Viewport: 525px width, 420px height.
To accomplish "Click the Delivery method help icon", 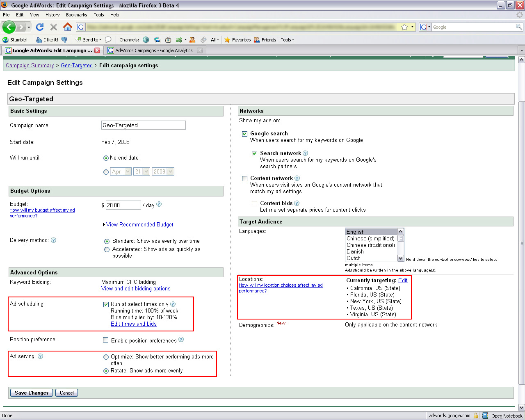I will click(53, 240).
